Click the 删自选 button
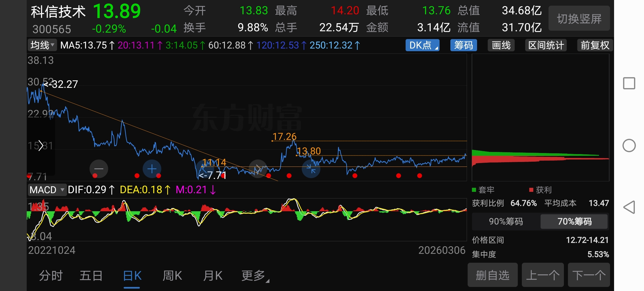Image resolution: width=644 pixels, height=291 pixels. (492, 275)
